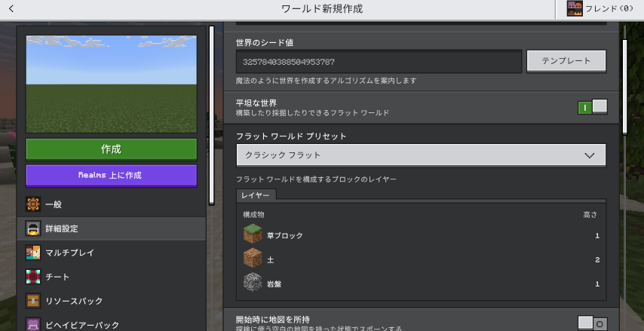Click the リソースパック chest icon
644x331 pixels.
coord(33,301)
